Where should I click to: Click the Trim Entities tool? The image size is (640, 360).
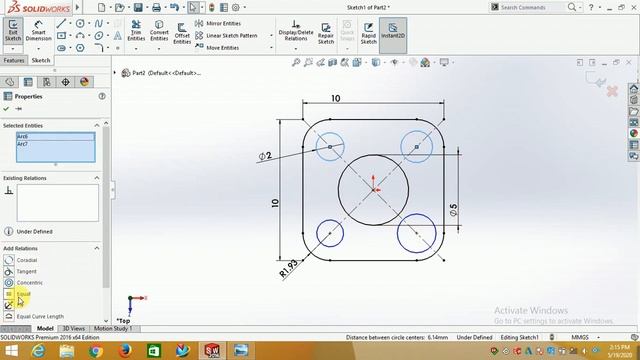tap(136, 31)
